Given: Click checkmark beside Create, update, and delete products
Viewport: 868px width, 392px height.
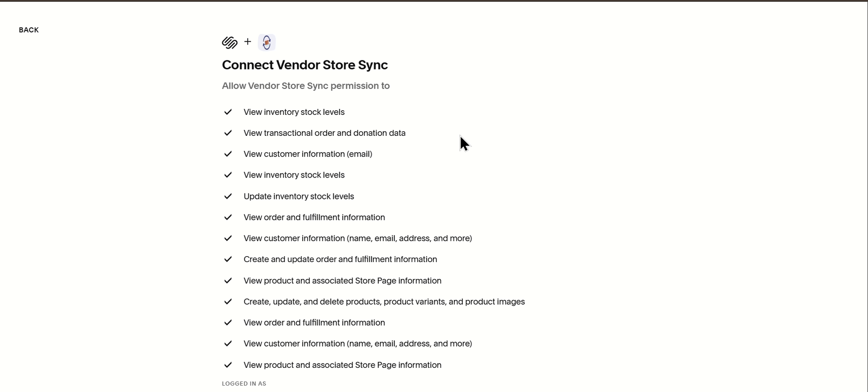Looking at the screenshot, I should point(228,302).
